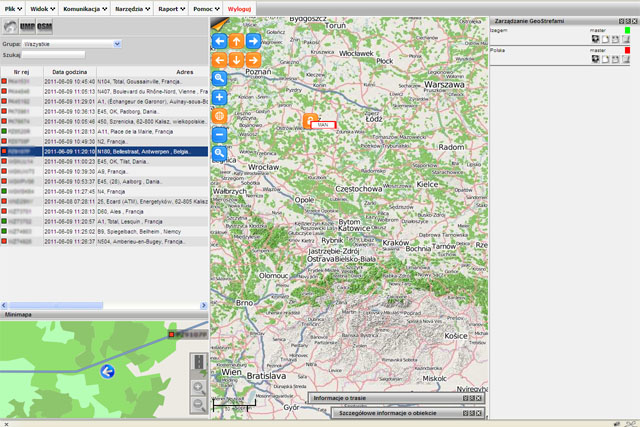
Task: Pan map with orange up arrow
Action: point(236,41)
